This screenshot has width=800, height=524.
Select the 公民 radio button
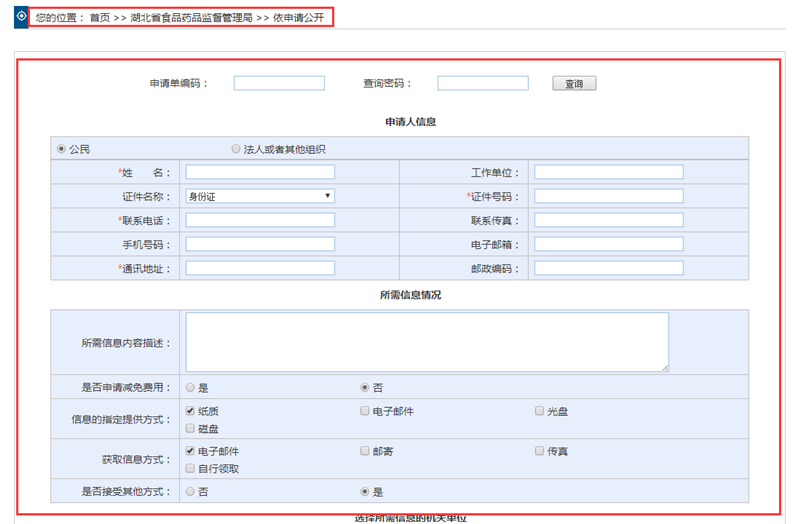[61, 149]
